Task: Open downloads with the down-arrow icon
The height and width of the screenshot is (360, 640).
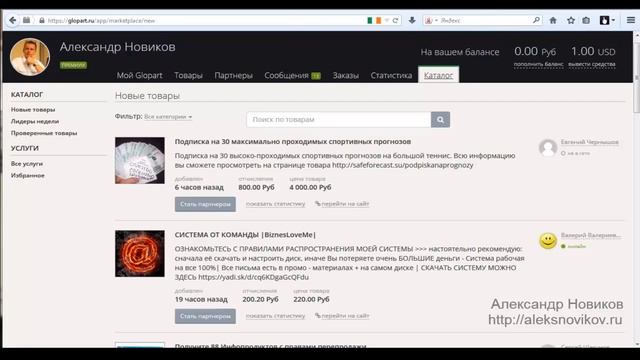Action: point(412,20)
